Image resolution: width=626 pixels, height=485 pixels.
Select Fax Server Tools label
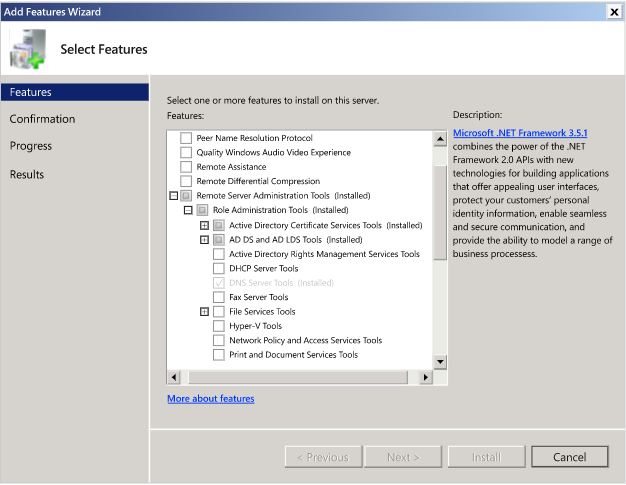pos(259,297)
